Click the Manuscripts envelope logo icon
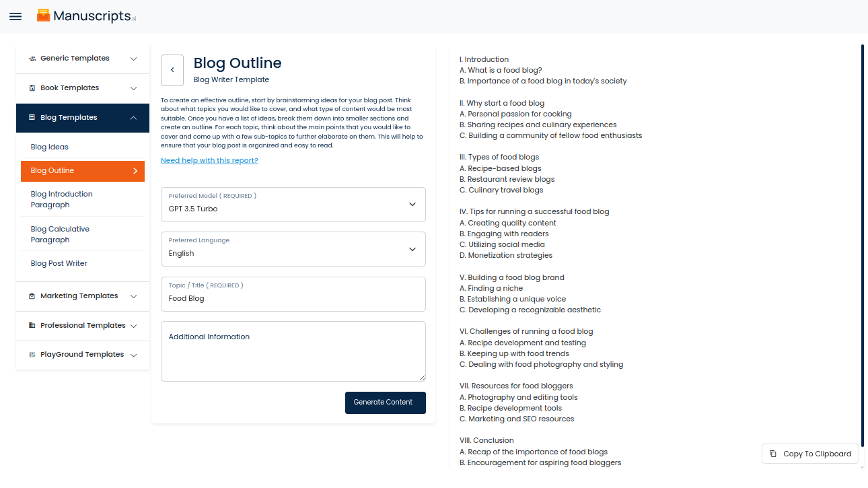868x488 pixels. [x=44, y=15]
